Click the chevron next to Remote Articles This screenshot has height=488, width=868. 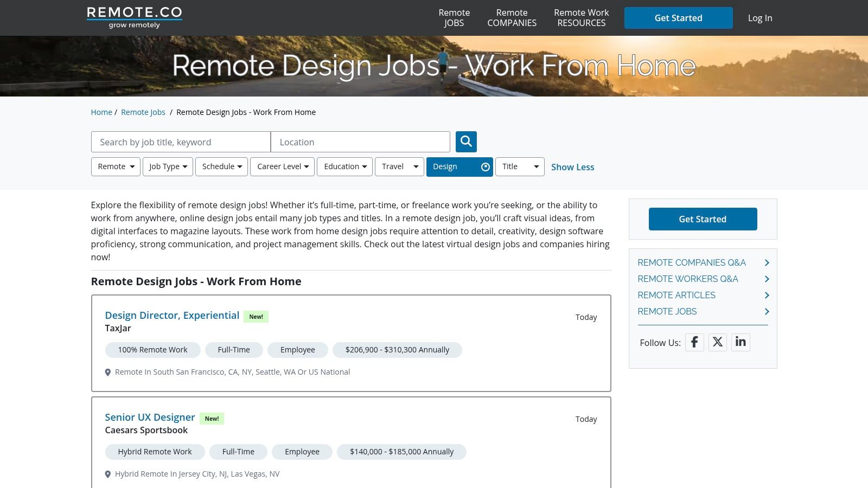click(x=767, y=295)
